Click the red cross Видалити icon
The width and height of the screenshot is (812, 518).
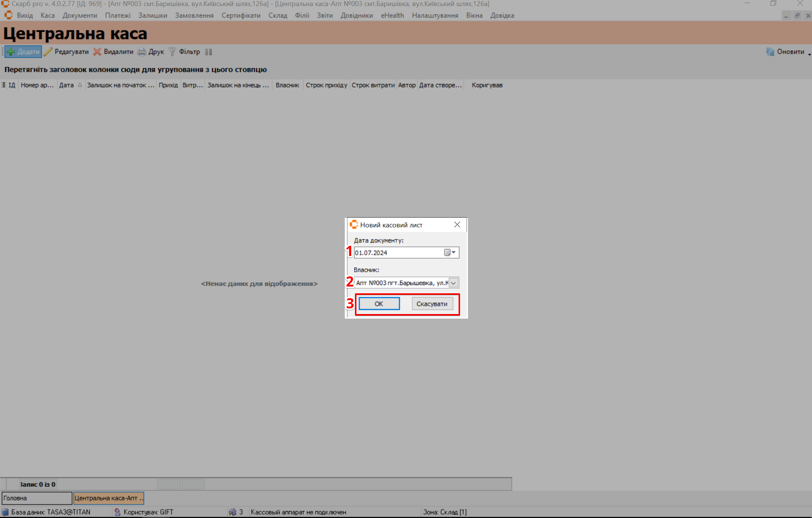(97, 52)
